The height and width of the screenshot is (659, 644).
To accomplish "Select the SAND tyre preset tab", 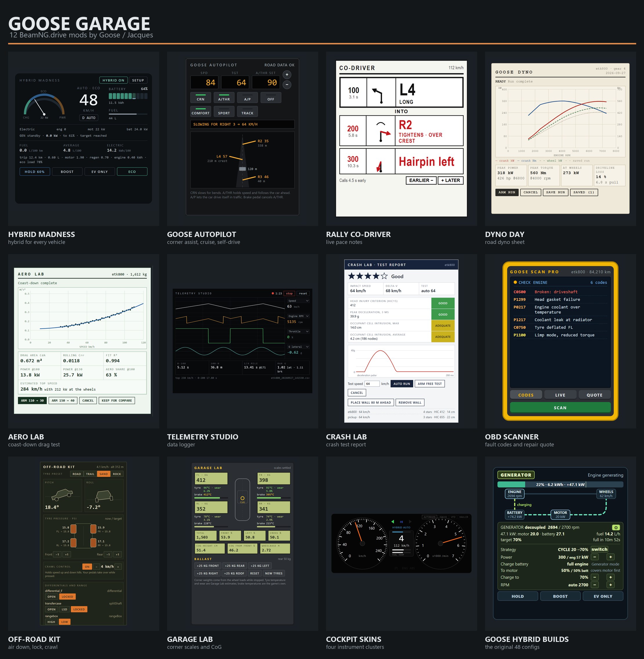I will (104, 474).
